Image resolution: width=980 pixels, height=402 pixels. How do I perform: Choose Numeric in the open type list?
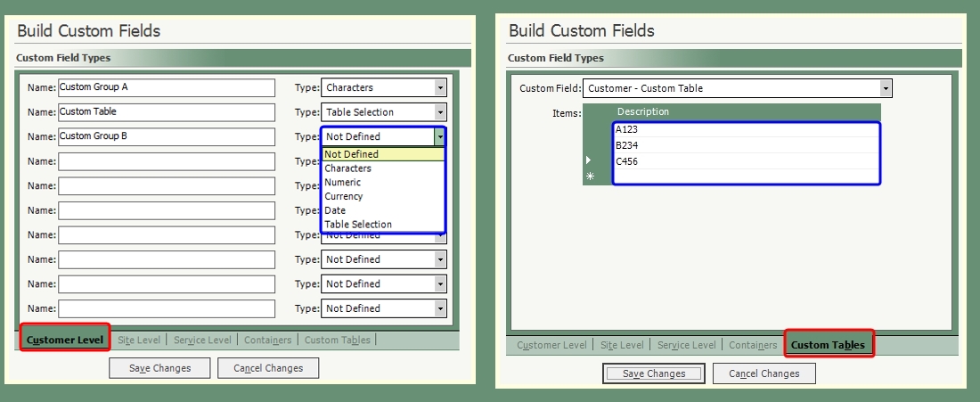(383, 183)
